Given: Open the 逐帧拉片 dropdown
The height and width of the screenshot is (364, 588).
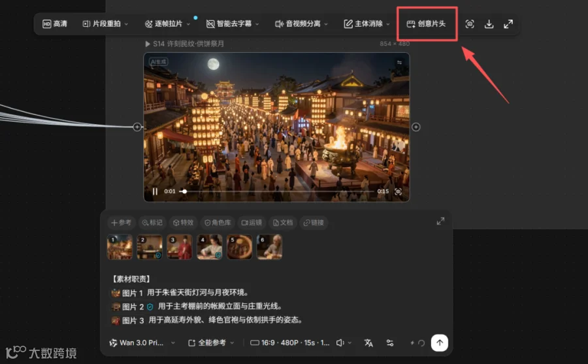Looking at the screenshot, I should (x=167, y=24).
